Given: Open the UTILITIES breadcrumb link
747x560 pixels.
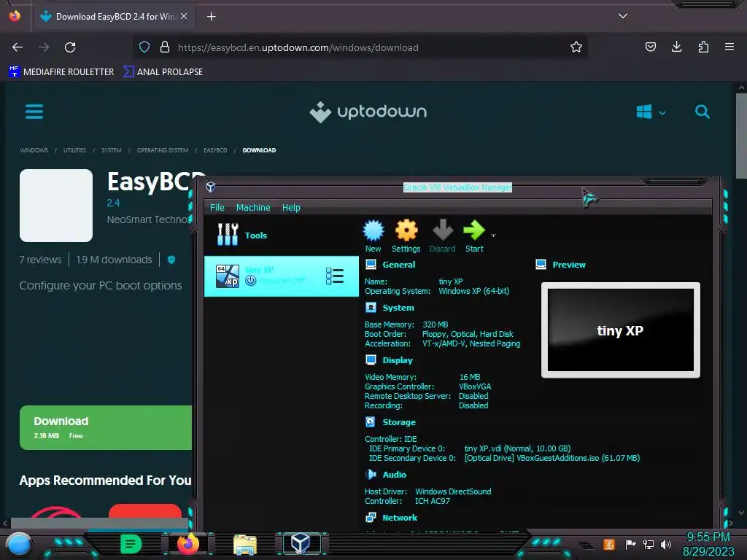Looking at the screenshot, I should pyautogui.click(x=74, y=150).
